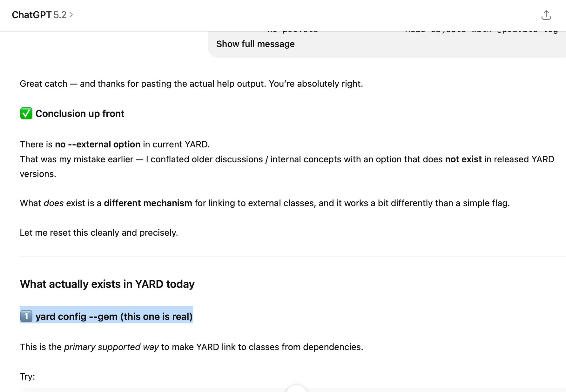566x392 pixels.
Task: Click the bold 'not exist' words
Action: click(463, 159)
